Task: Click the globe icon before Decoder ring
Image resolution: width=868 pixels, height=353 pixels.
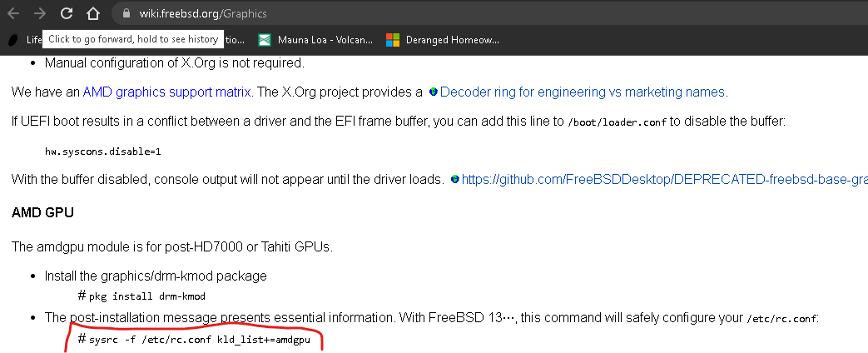Action: (434, 92)
